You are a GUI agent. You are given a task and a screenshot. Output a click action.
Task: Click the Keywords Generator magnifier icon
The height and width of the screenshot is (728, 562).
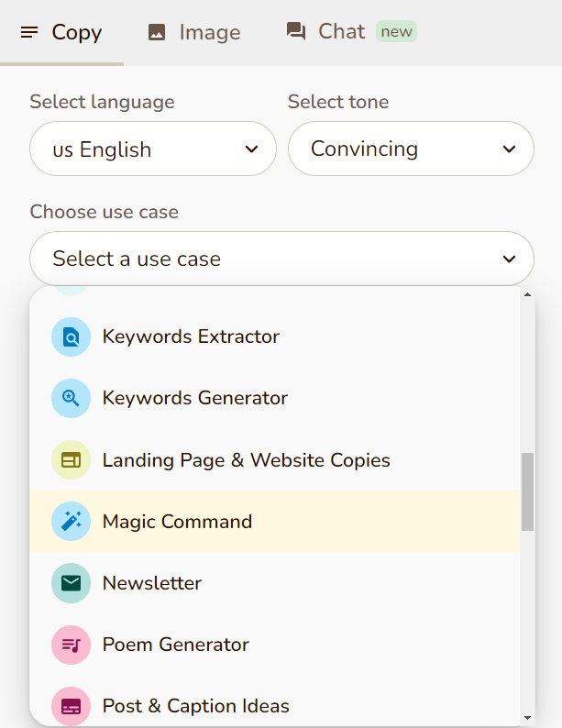71,399
